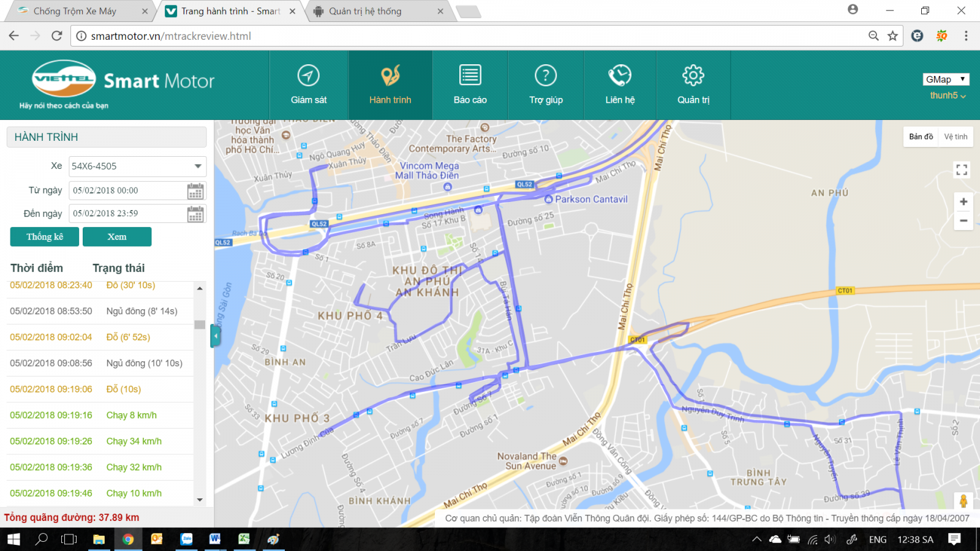The image size is (980, 551).
Task: Open calendar picker for Đến ngày
Action: [x=195, y=214]
